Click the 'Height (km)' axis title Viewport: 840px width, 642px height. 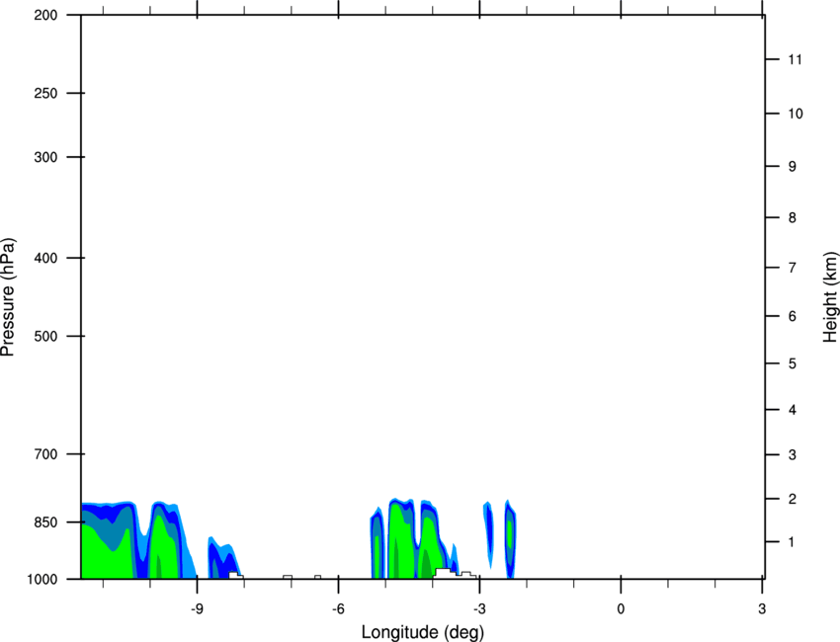[x=830, y=297]
